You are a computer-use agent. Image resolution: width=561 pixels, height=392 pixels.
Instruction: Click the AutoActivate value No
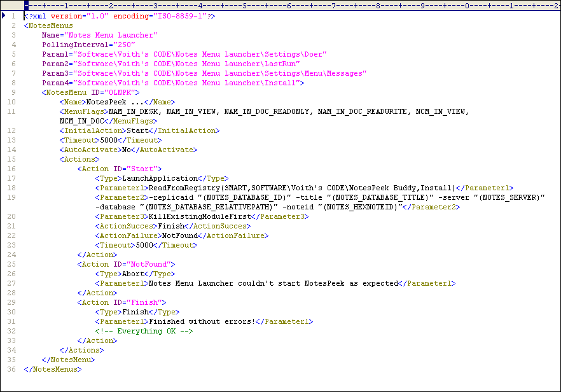[x=127, y=150]
